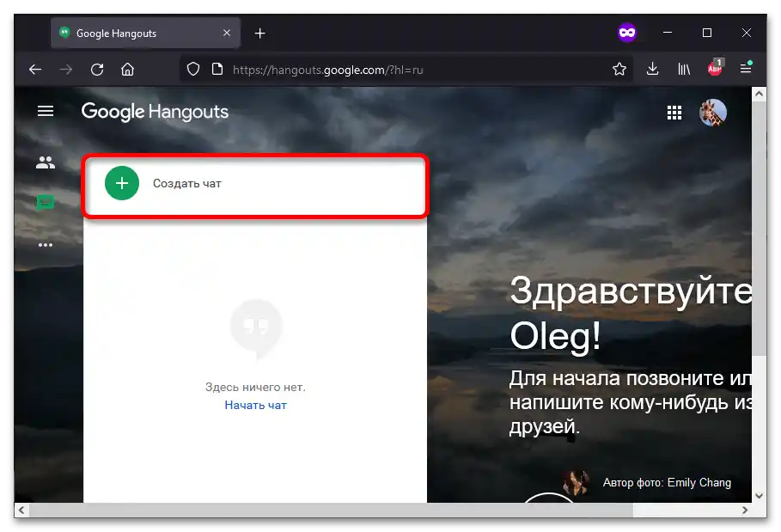The height and width of the screenshot is (532, 781).
Task: Close the Google Hangouts tab
Action: click(x=227, y=33)
